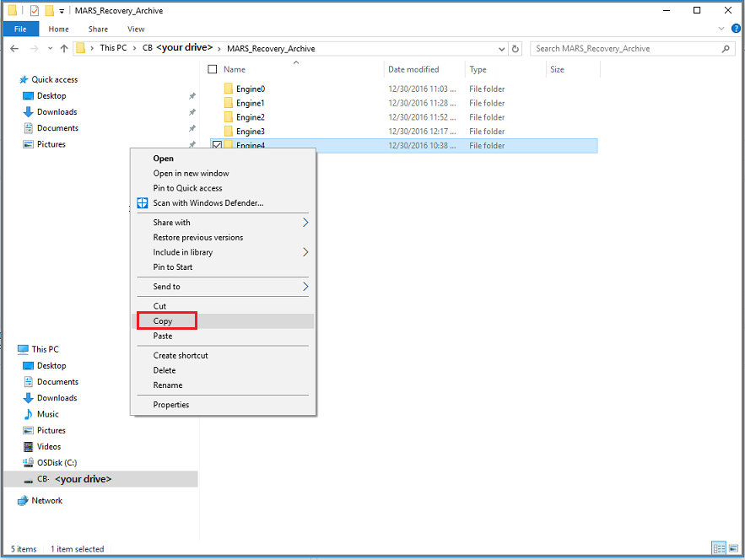This screenshot has width=745, height=560.
Task: Click the Help question mark icon
Action: pos(735,28)
